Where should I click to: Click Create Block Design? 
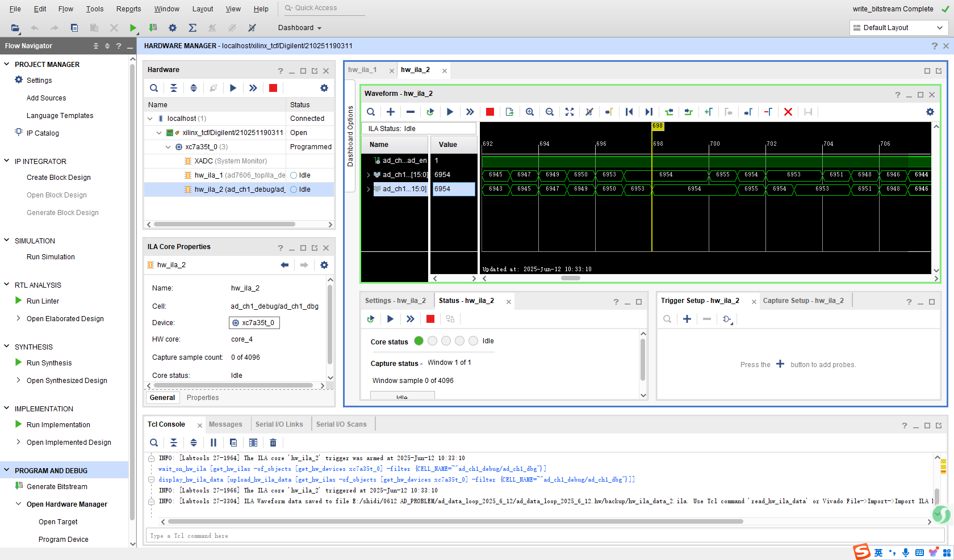tap(58, 177)
